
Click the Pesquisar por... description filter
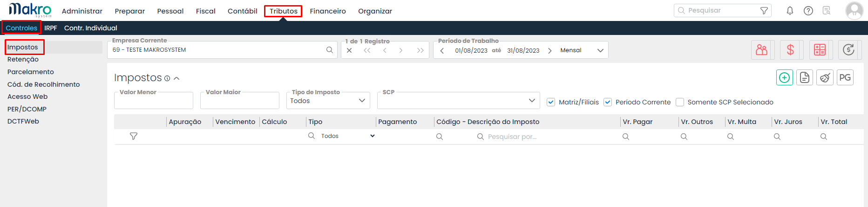[x=512, y=137]
